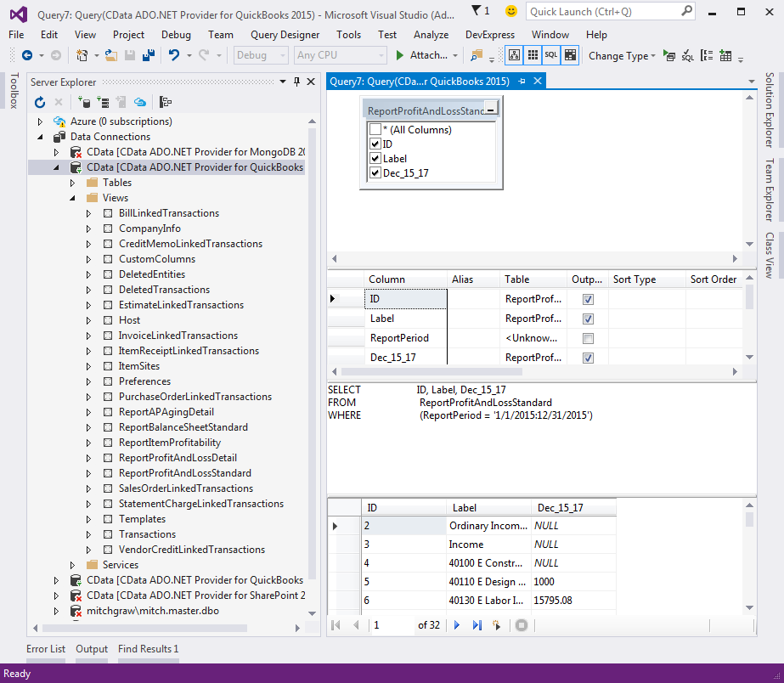Screen dimensions: 784x683
Task: Open the Change Type dropdown
Action: click(x=622, y=56)
